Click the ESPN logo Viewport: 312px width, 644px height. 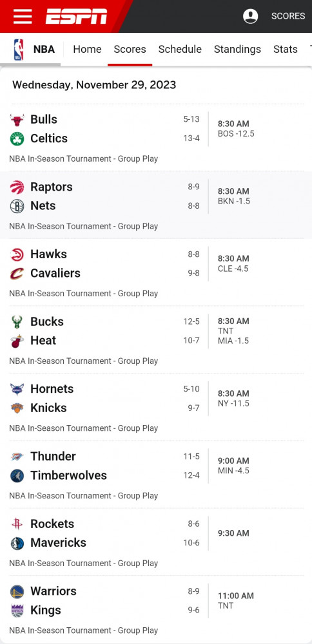point(77,17)
